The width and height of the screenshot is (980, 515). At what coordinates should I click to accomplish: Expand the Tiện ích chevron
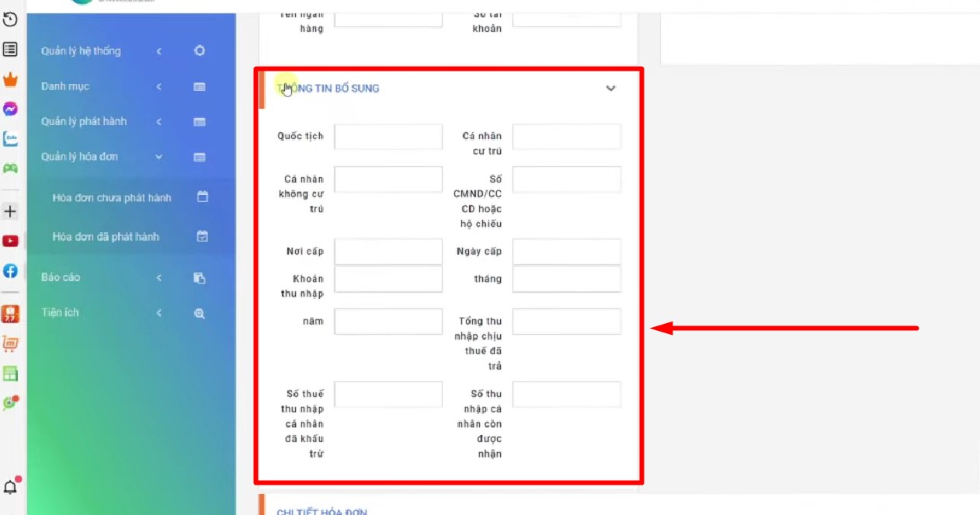158,313
